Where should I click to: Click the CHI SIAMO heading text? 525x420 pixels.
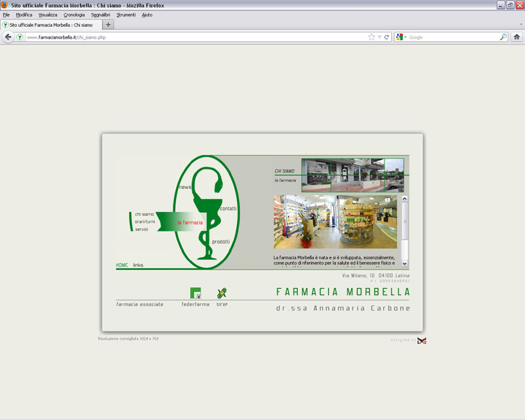click(284, 171)
